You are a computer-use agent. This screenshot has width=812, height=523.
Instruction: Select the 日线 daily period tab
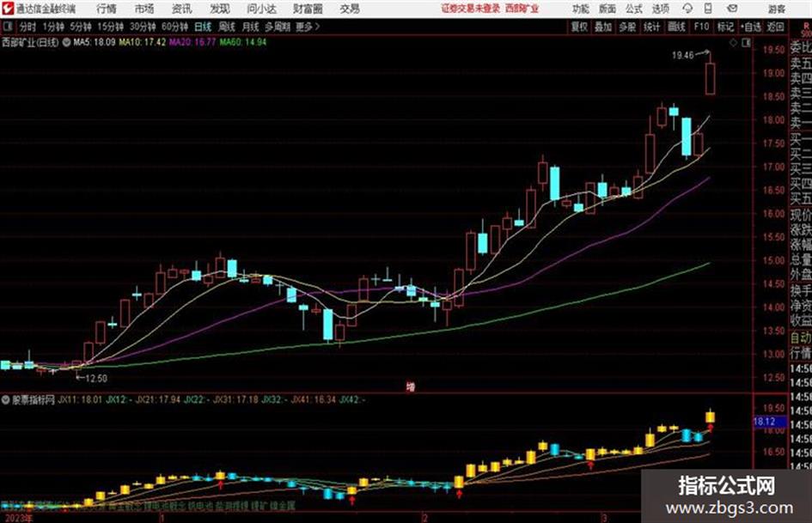coord(203,27)
